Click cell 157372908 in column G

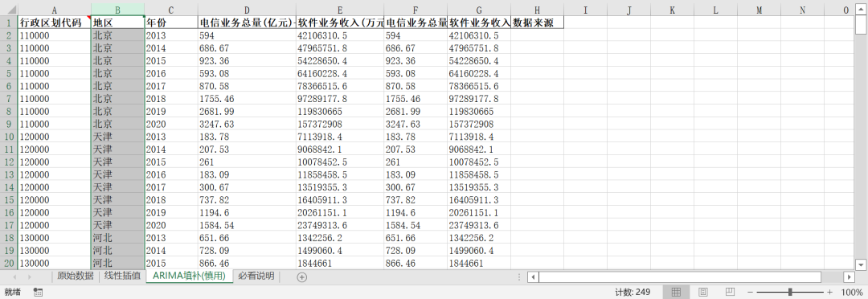[479, 124]
